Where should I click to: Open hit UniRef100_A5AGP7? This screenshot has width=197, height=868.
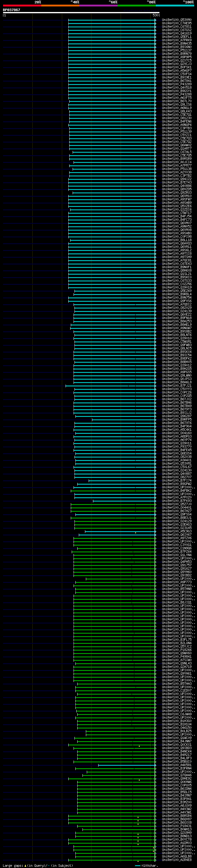pos(176,71)
